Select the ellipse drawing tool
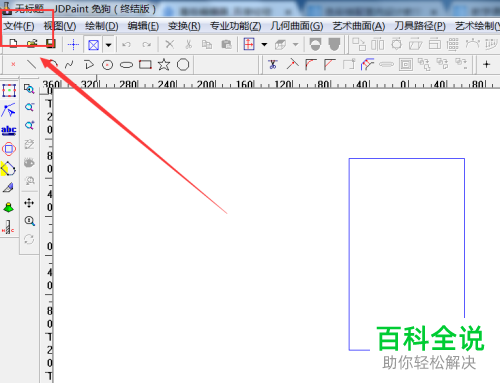 [126, 65]
